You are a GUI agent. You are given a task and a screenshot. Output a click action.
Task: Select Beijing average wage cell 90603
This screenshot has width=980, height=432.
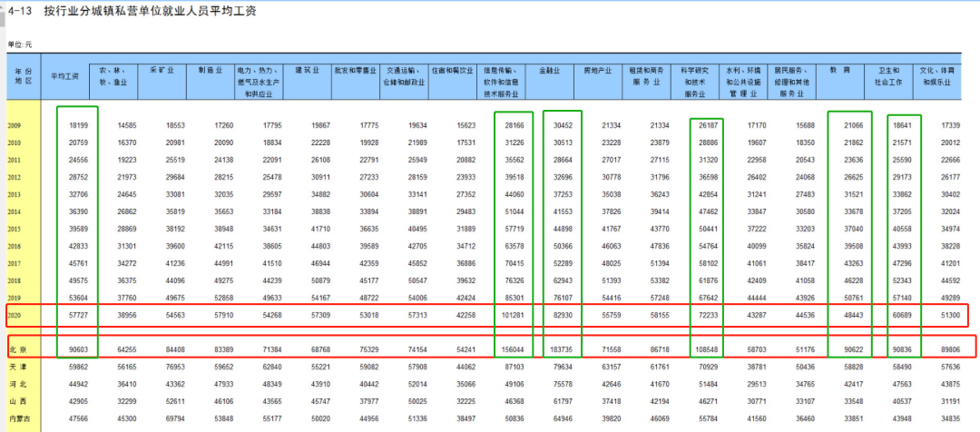(78, 351)
